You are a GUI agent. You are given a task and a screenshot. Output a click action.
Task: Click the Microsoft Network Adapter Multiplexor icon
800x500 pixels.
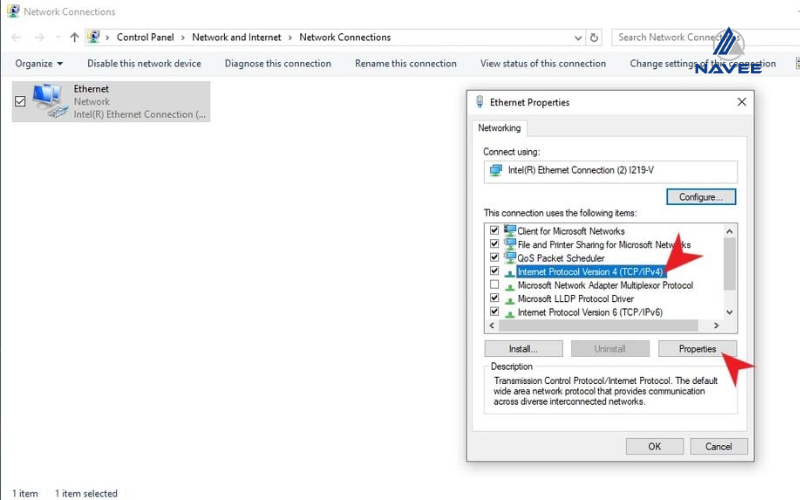point(510,286)
